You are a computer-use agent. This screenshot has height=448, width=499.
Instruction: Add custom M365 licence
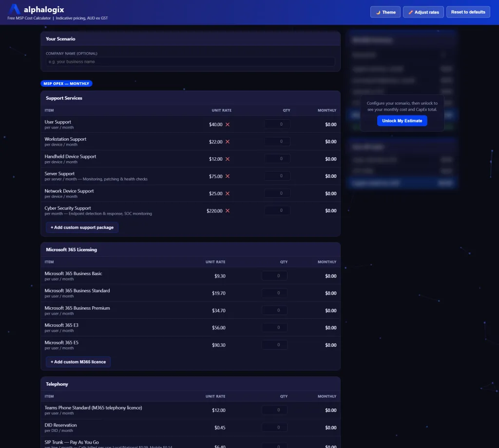click(78, 362)
